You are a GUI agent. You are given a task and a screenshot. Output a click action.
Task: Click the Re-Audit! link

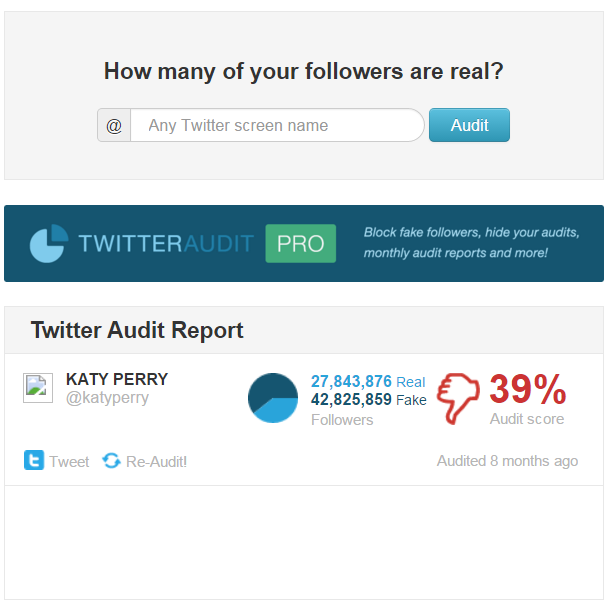pyautogui.click(x=157, y=462)
